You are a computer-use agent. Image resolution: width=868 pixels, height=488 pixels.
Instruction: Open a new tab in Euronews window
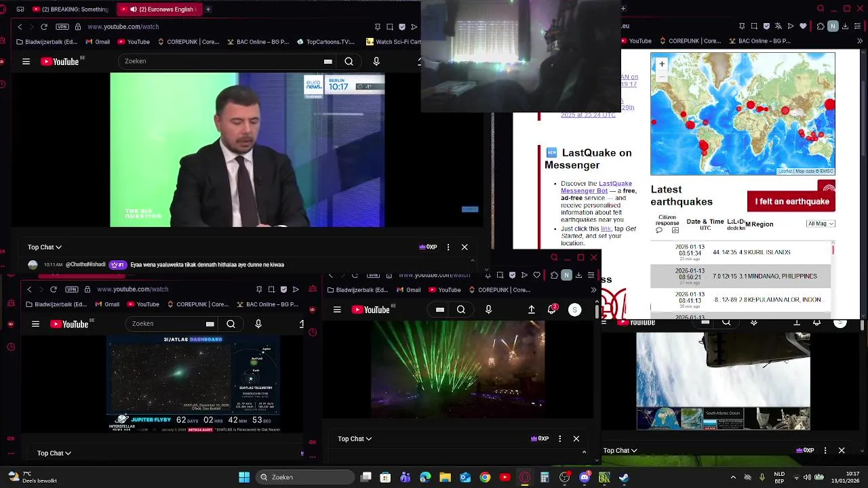click(x=208, y=9)
